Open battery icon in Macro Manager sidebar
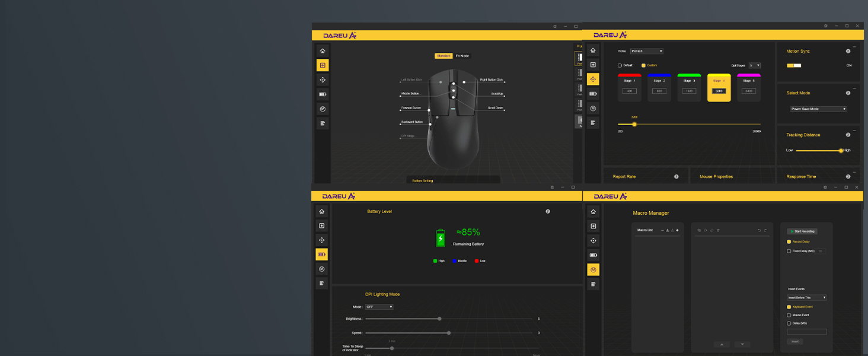The width and height of the screenshot is (868, 356). pos(593,255)
